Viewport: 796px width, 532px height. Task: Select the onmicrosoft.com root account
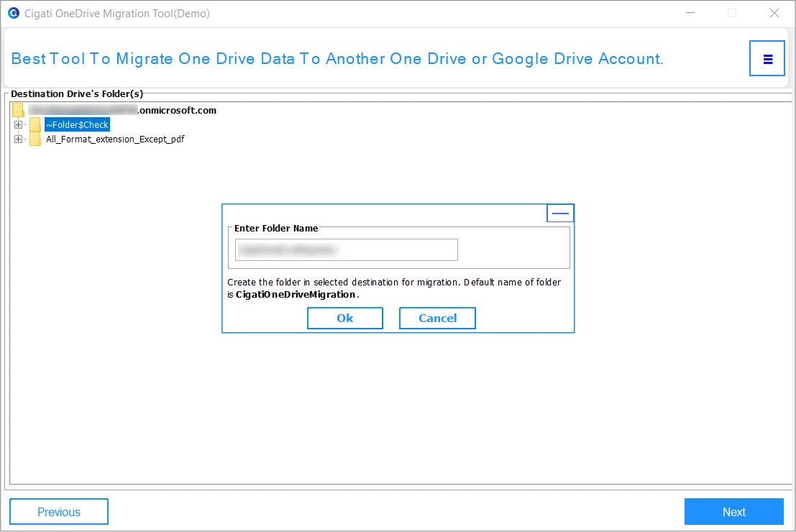(x=122, y=111)
